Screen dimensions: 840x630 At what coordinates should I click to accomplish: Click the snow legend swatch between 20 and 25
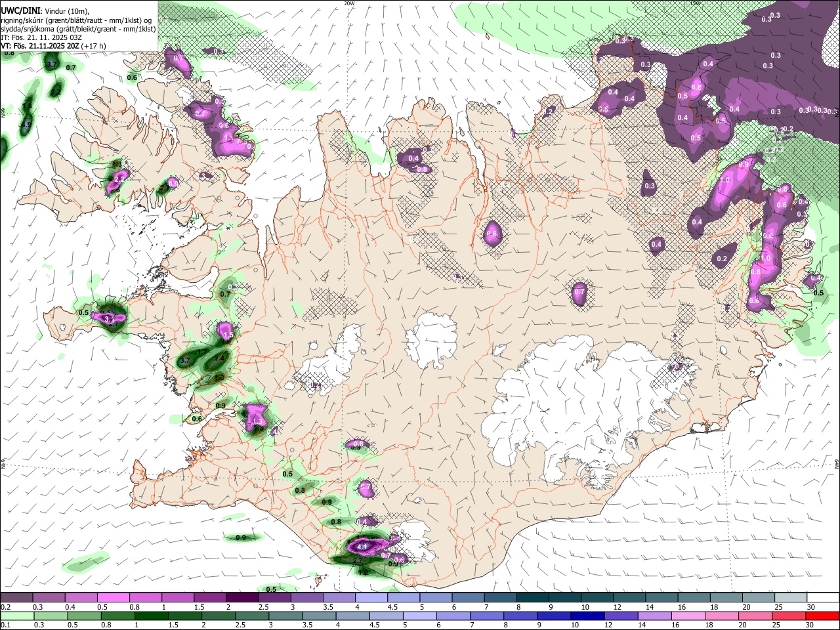pyautogui.click(x=758, y=597)
